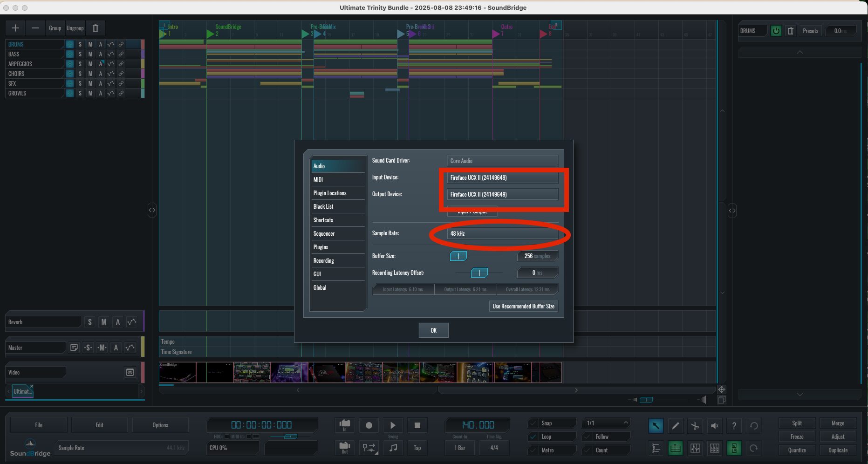This screenshot has width=868, height=464.
Task: Redo with the clockwise arrow icon
Action: click(x=754, y=448)
